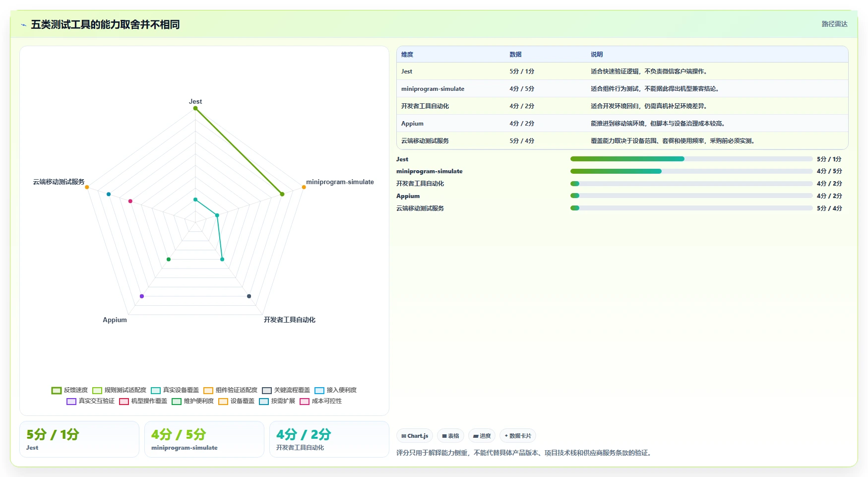868x477 pixels.
Task: Click the small blue icon beside the page title
Action: click(23, 25)
